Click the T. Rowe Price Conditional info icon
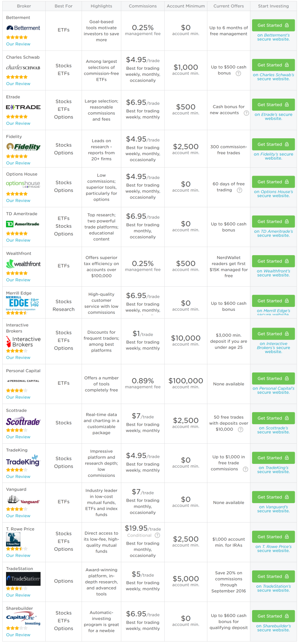 [x=157, y=535]
